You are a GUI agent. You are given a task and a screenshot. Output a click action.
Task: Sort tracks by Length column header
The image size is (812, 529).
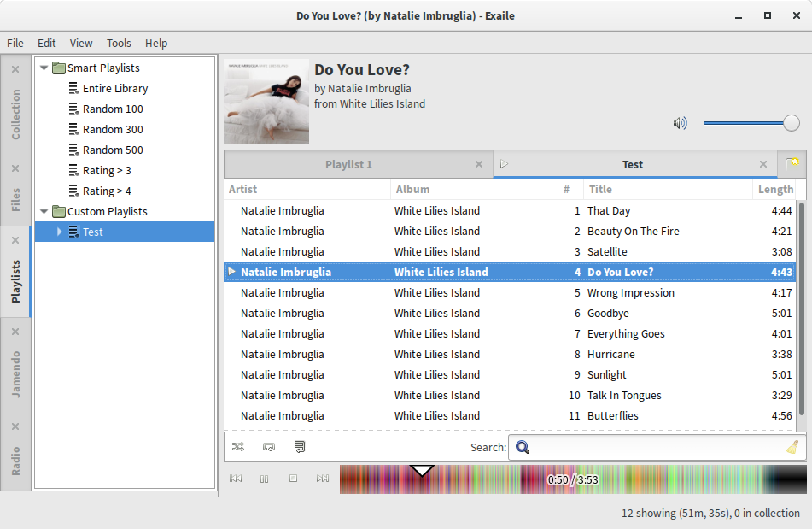(775, 189)
